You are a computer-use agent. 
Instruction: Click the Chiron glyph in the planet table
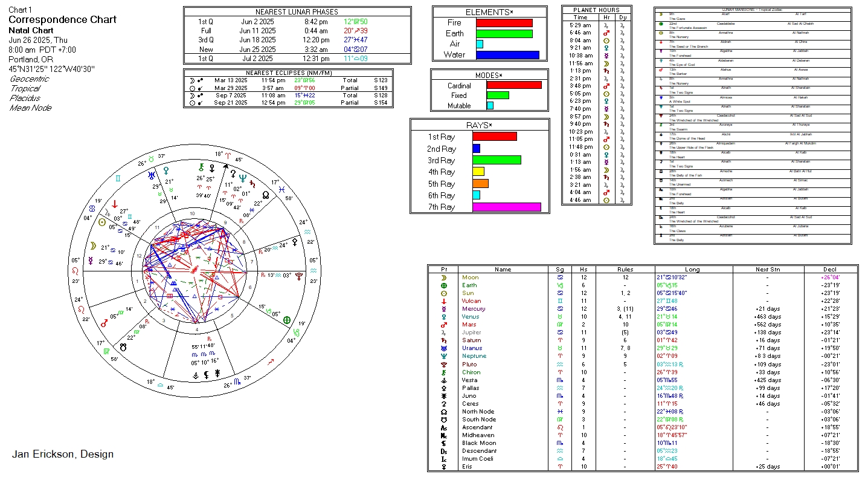coord(444,372)
